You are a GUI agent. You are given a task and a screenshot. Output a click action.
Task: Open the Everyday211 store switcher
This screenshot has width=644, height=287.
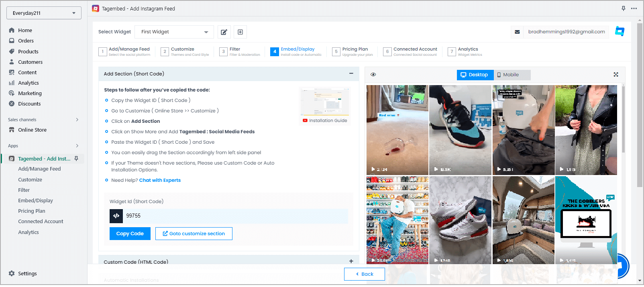[44, 13]
